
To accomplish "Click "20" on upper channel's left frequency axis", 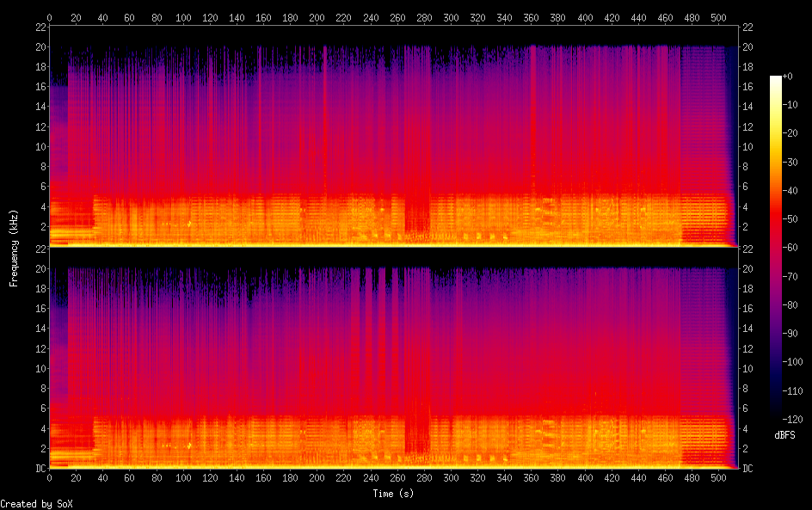I will coord(41,47).
